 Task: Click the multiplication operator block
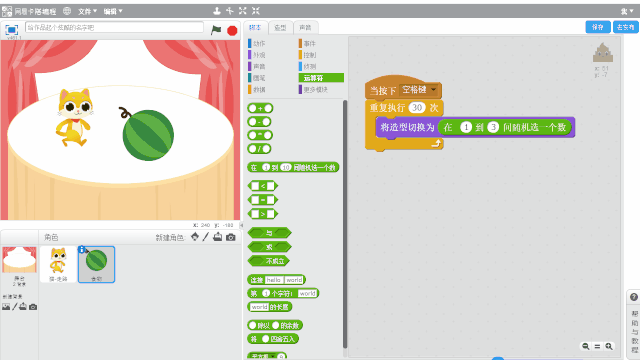[x=260, y=135]
